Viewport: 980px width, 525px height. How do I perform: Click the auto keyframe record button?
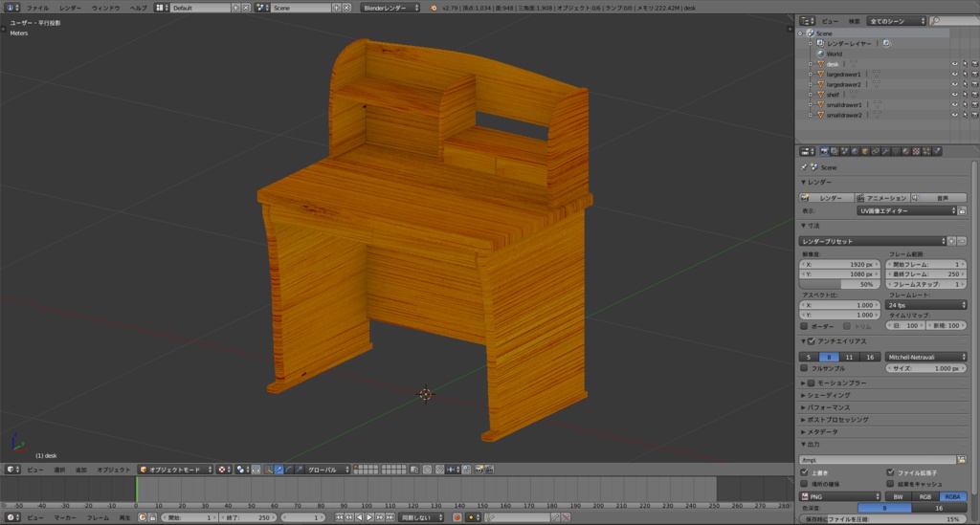(457, 517)
